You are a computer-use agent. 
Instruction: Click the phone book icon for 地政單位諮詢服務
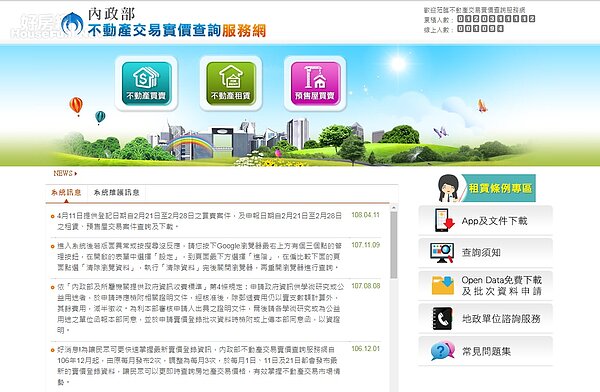[442, 318]
